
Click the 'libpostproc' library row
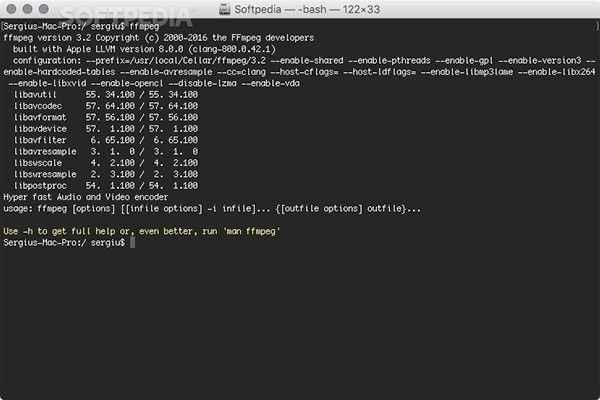106,186
